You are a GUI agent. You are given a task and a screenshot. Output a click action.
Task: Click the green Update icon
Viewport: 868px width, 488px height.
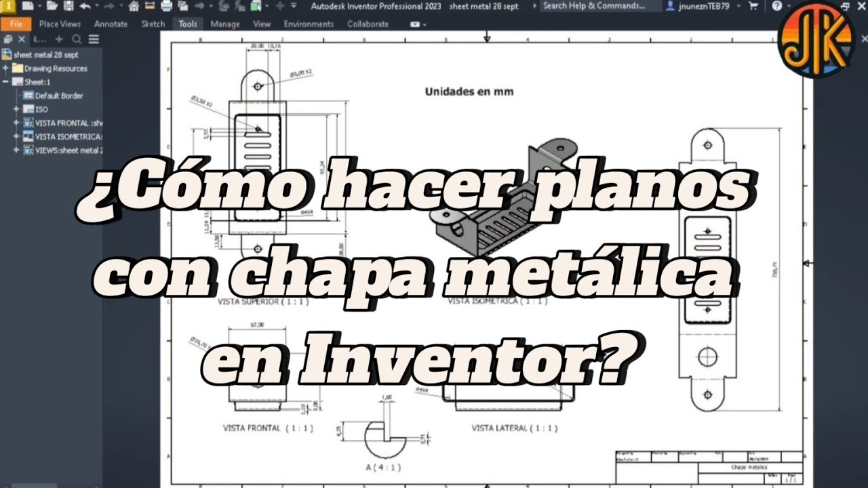[256, 6]
